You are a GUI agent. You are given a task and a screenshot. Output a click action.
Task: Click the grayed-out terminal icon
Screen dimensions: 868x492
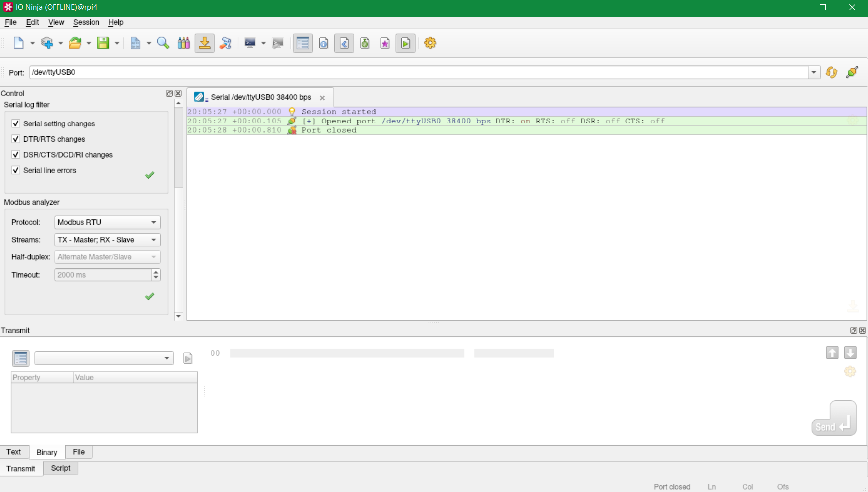[278, 43]
